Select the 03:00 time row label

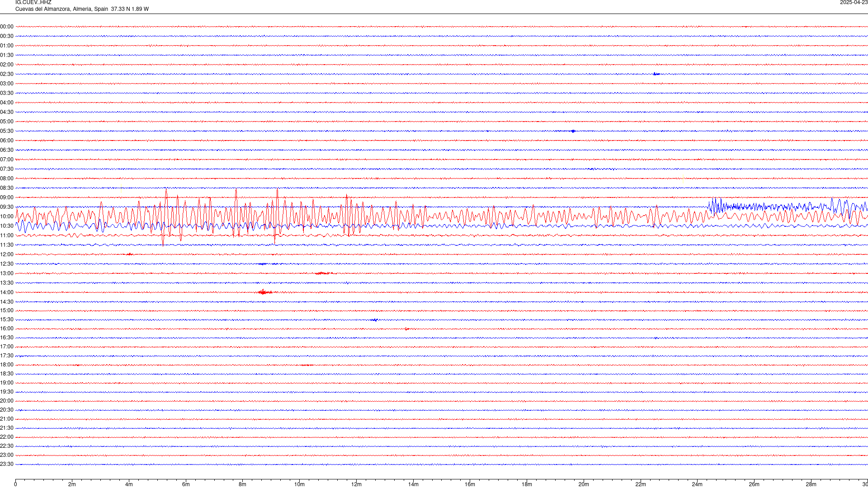(7, 84)
